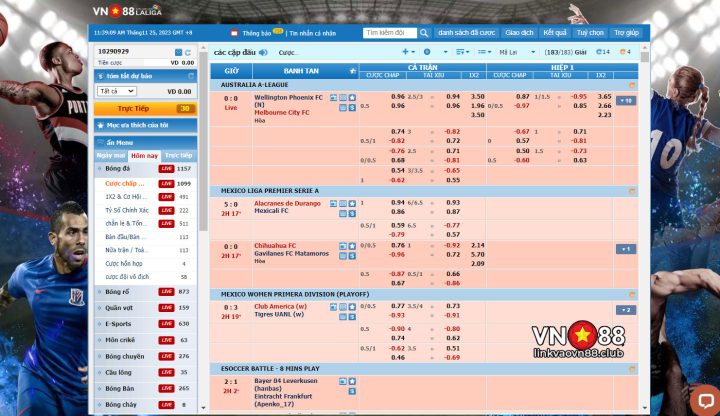Click in Tìm kiếm đội search field

click(x=390, y=33)
